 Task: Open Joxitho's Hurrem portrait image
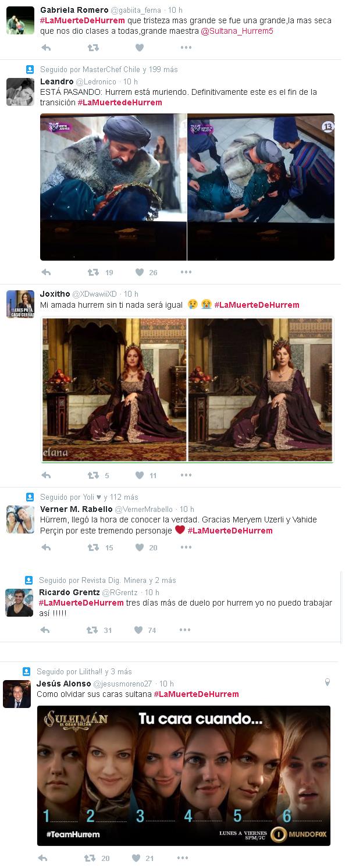[x=187, y=390]
